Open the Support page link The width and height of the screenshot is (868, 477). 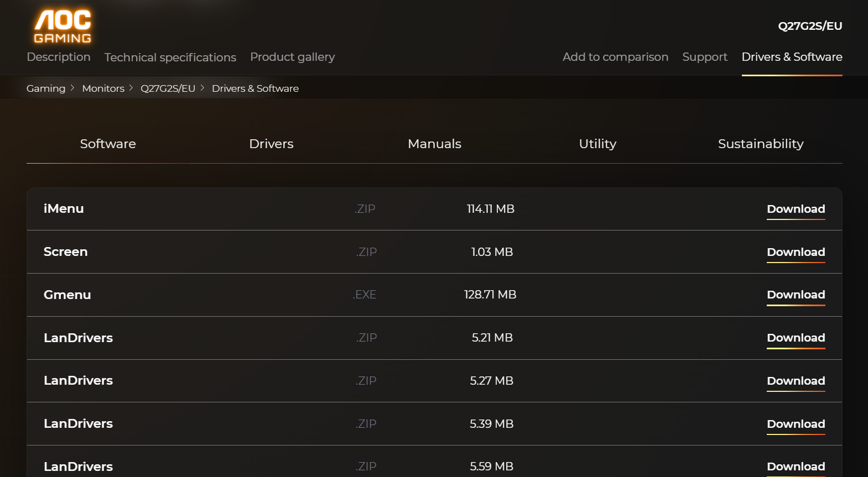coord(704,57)
